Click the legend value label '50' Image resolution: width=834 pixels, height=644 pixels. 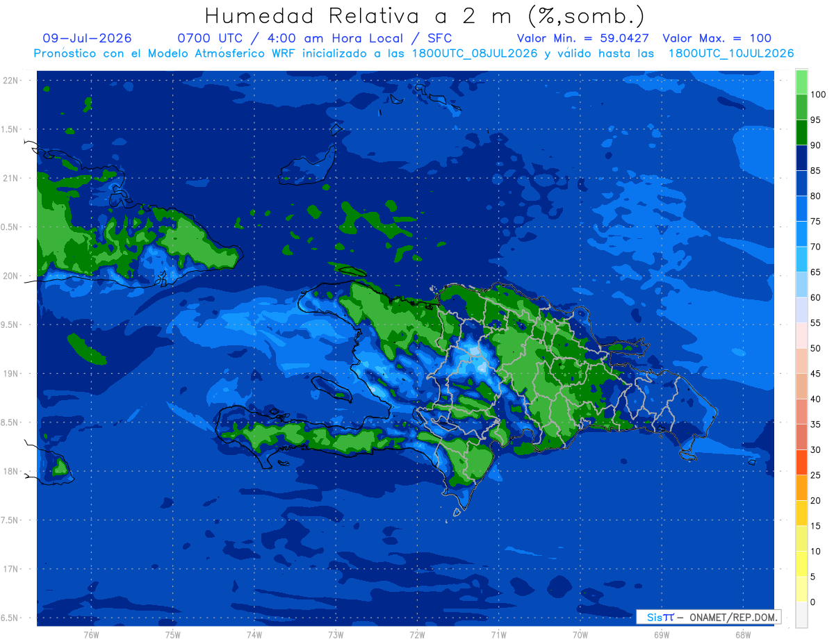(815, 348)
